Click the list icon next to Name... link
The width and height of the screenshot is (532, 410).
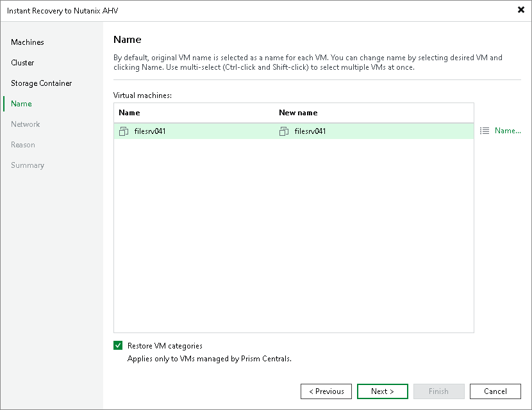pos(485,131)
